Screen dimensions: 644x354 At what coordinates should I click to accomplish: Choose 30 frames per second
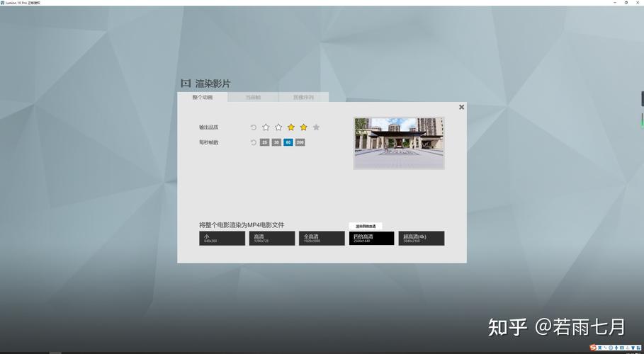276,142
